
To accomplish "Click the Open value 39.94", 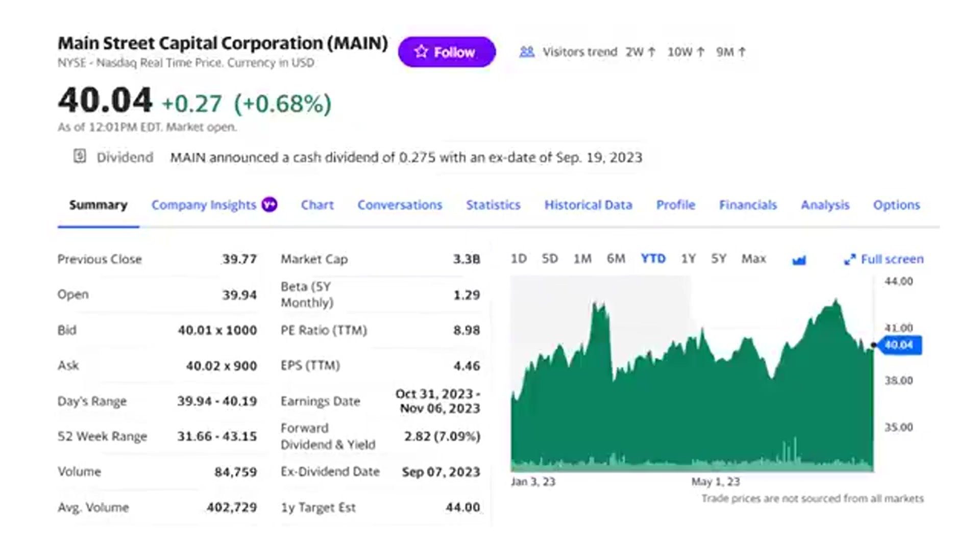I will point(239,295).
